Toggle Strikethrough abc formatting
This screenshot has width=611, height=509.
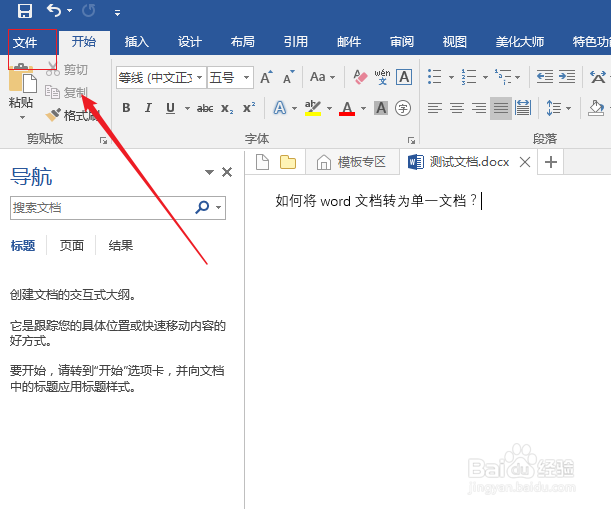[205, 108]
